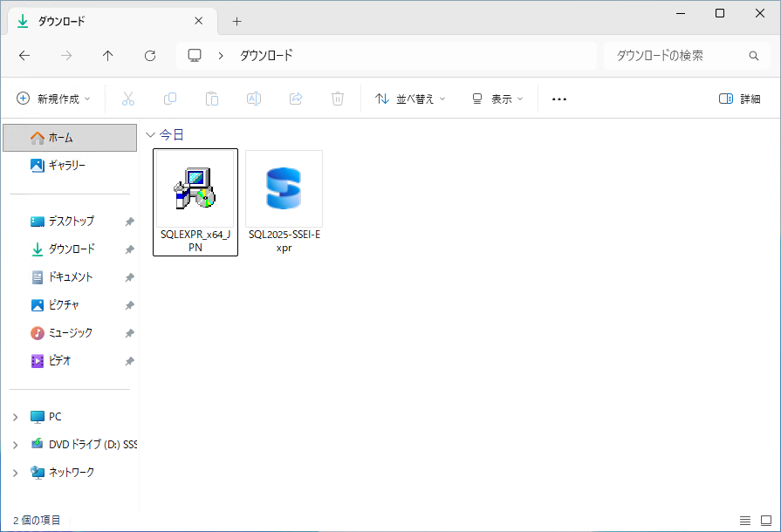This screenshot has width=781, height=532.
Task: Click the Delete trash icon
Action: point(338,99)
